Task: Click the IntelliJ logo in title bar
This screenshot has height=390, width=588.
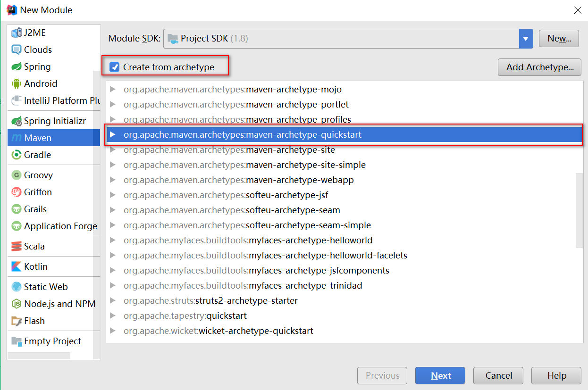Action: pyautogui.click(x=12, y=9)
